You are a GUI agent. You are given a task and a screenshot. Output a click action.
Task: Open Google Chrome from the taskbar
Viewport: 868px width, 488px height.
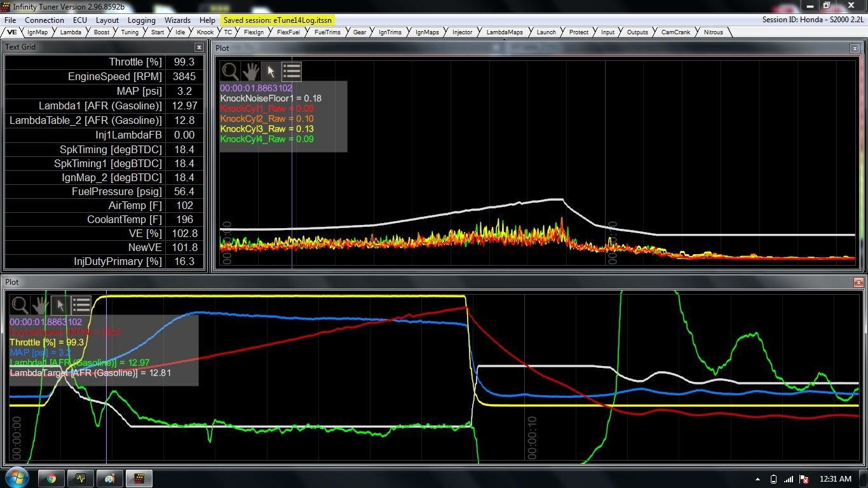point(51,478)
